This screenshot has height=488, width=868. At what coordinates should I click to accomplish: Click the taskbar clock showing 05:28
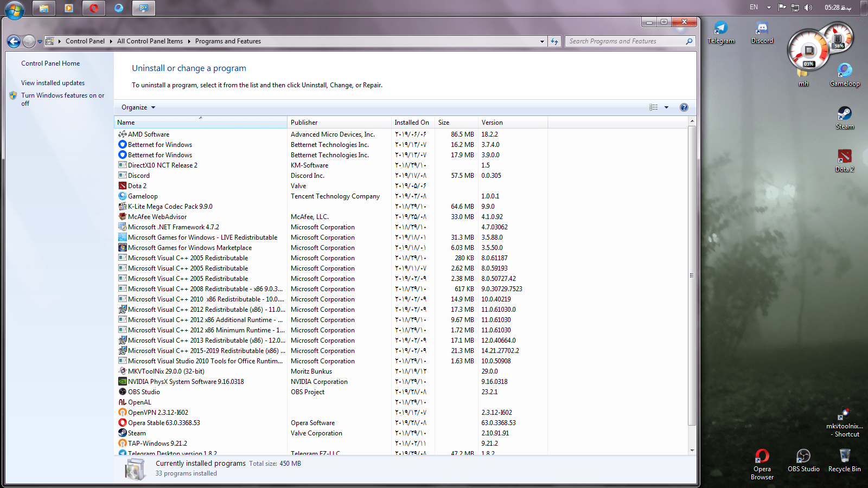pos(838,8)
